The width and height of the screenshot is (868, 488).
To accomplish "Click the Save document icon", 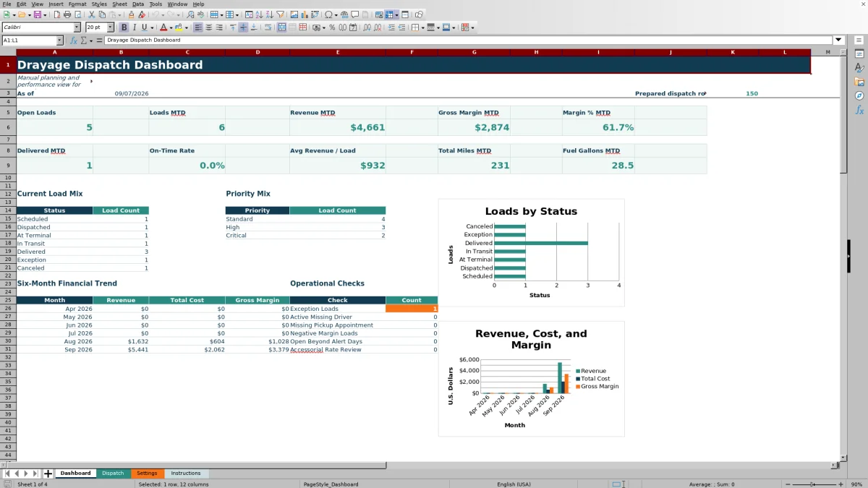I will pos(37,14).
